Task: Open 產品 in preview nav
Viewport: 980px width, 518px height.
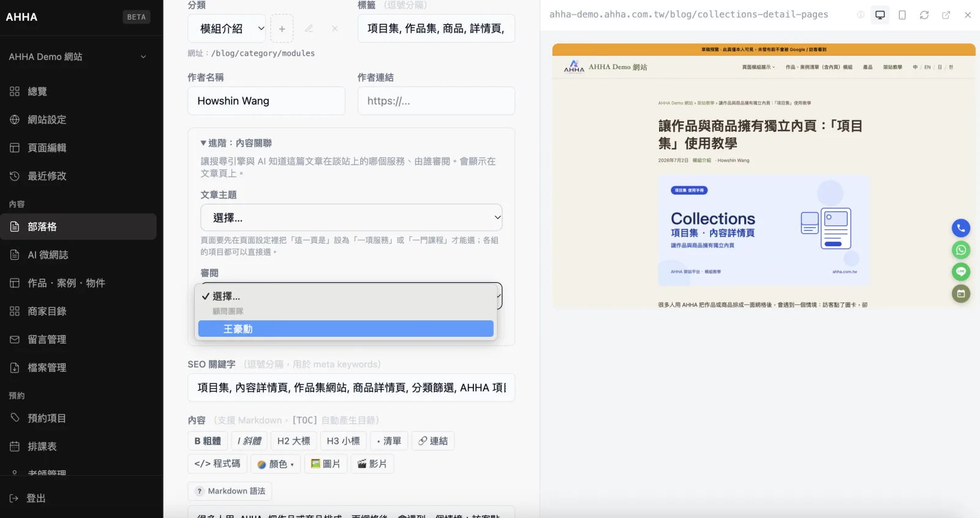Action: pos(868,67)
